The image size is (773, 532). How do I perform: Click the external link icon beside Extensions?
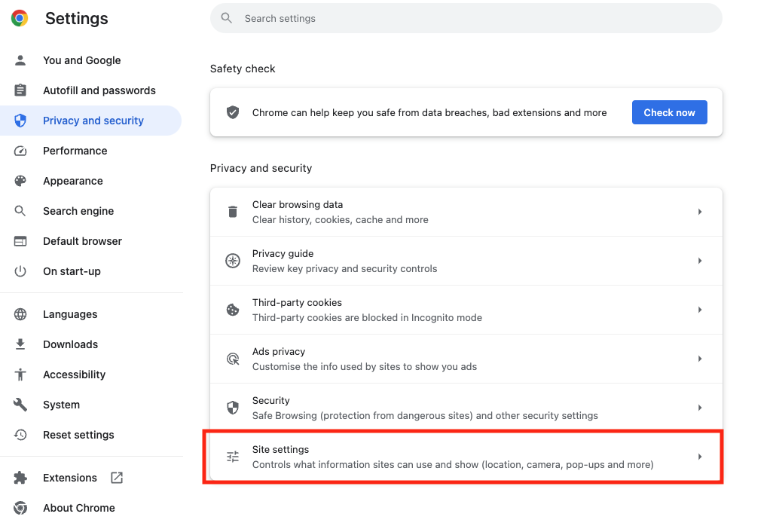117,477
